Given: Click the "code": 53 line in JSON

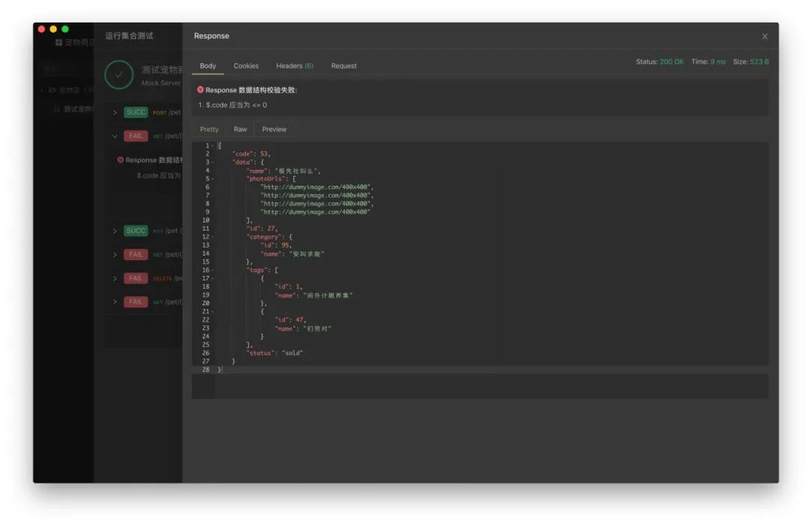Looking at the screenshot, I should click(x=251, y=154).
